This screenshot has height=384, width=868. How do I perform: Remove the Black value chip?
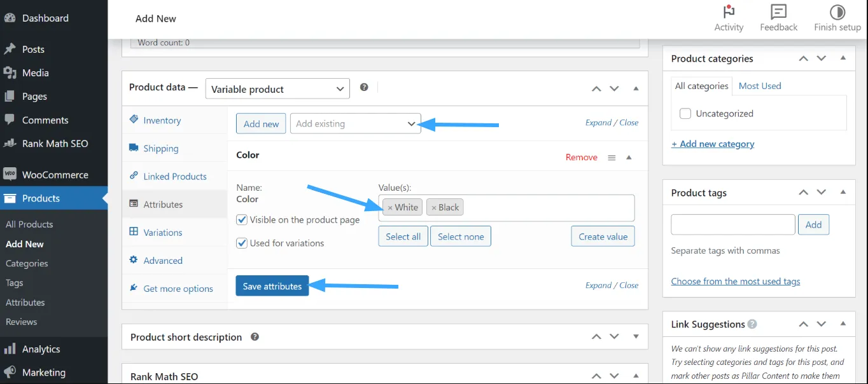434,208
